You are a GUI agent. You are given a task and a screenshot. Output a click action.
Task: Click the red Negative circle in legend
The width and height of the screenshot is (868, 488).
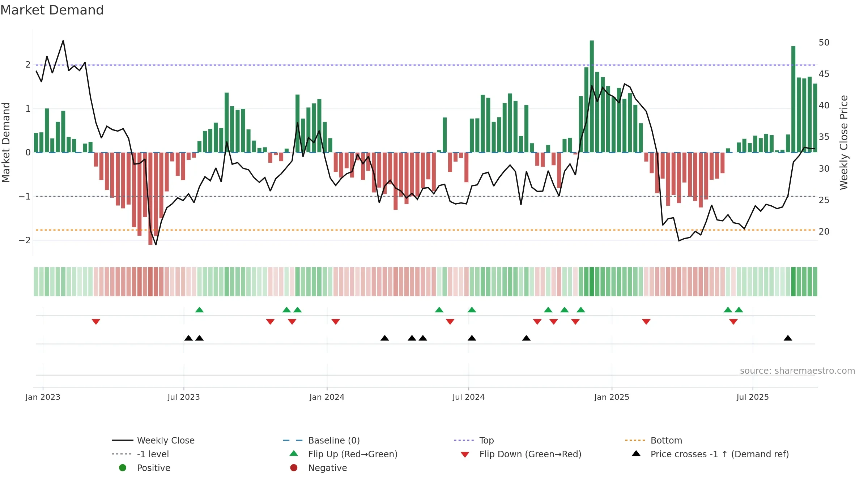tap(294, 468)
